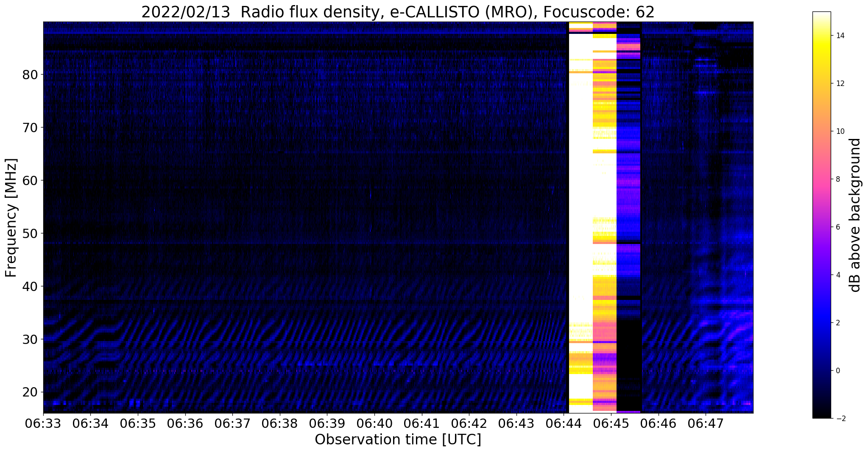
Task: Click the yellow-orange burst column near 06:45
Action: [x=605, y=217]
